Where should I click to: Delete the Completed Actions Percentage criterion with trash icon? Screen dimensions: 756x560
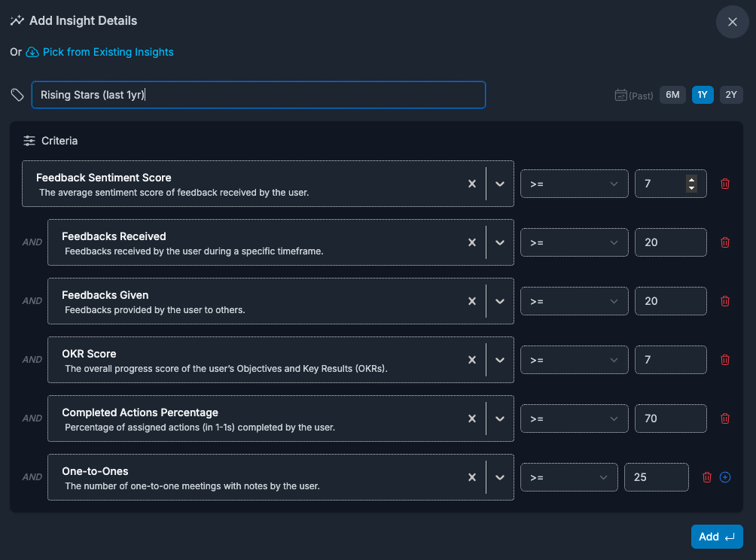coord(724,418)
